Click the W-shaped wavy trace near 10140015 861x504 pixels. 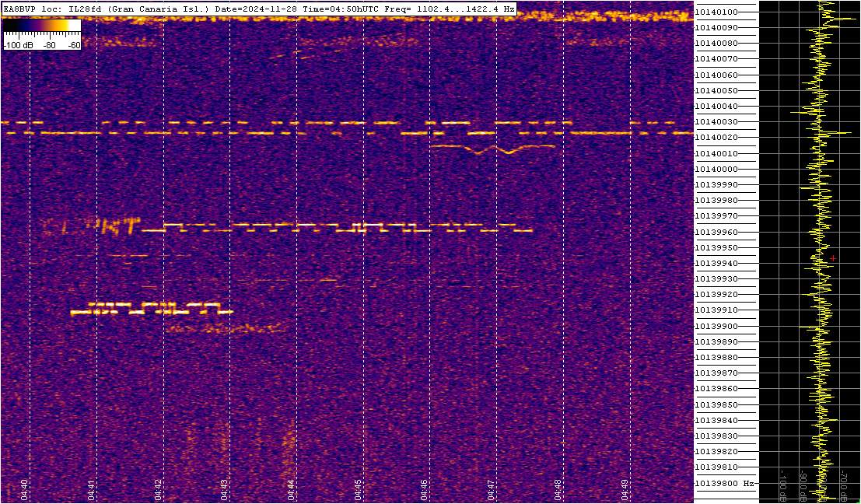[493, 149]
